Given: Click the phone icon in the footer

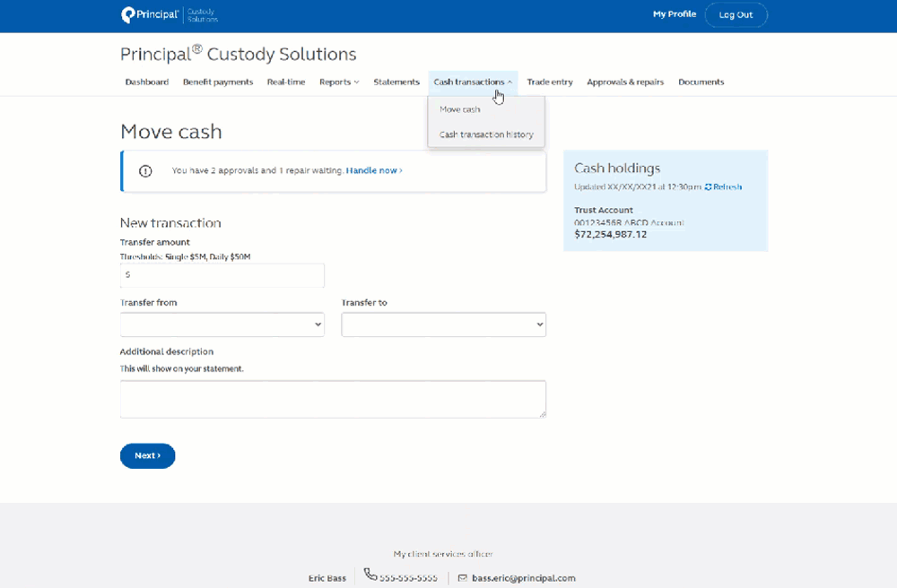Looking at the screenshot, I should point(370,575).
